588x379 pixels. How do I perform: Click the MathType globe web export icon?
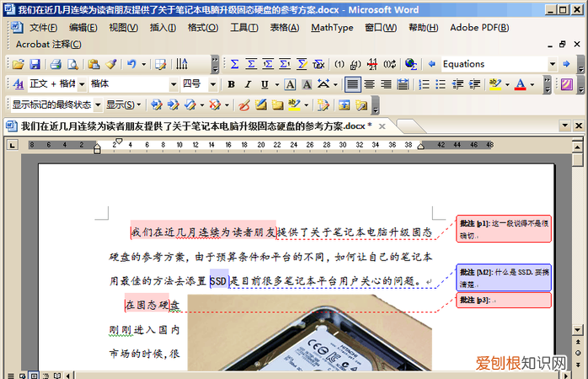(x=411, y=64)
